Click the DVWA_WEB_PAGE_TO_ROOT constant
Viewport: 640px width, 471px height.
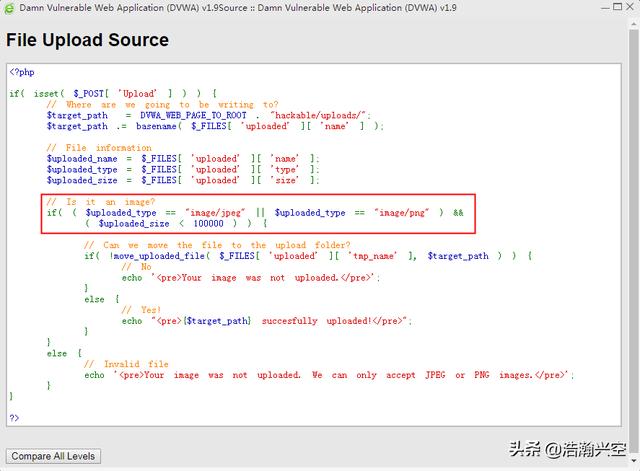coord(193,116)
